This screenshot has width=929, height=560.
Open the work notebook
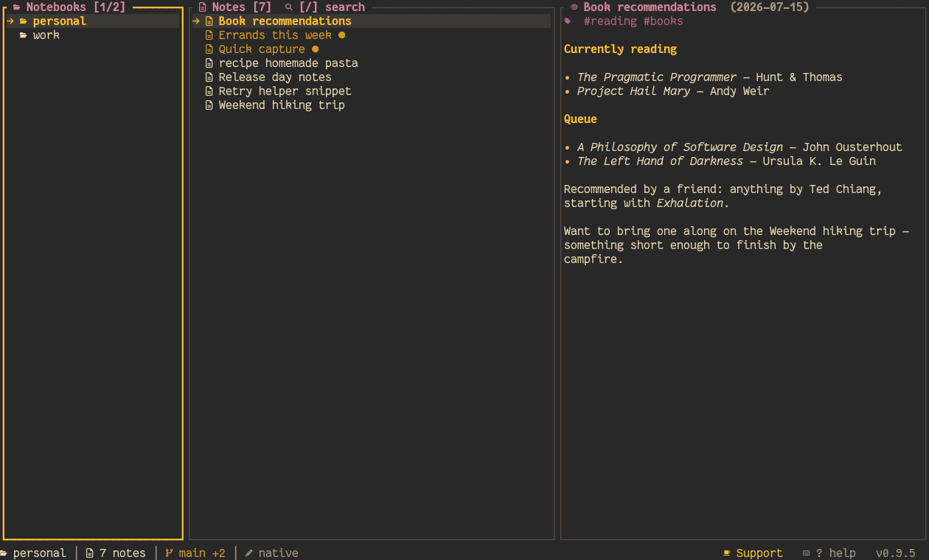(92, 35)
